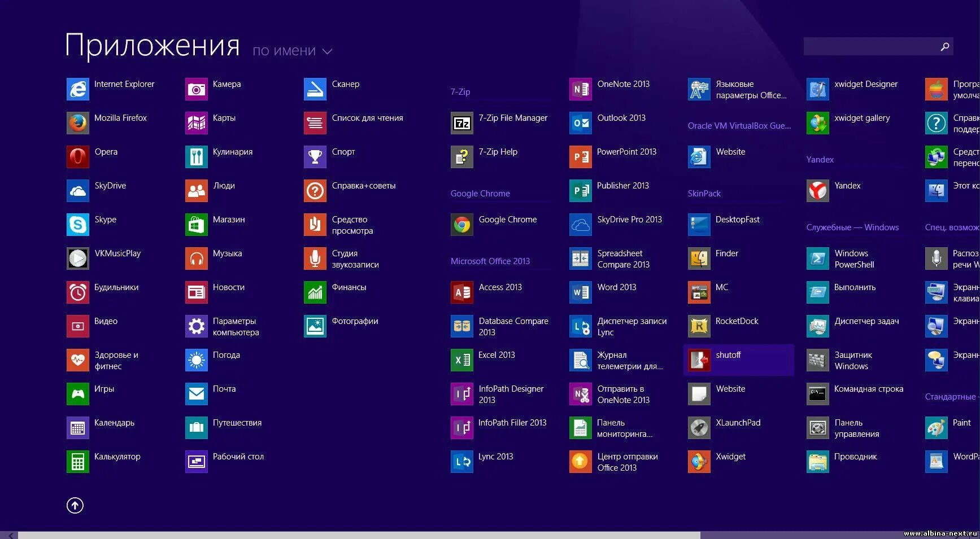Open the Проводник file explorer icon
Viewport: 980px width, 539px height.
[817, 462]
